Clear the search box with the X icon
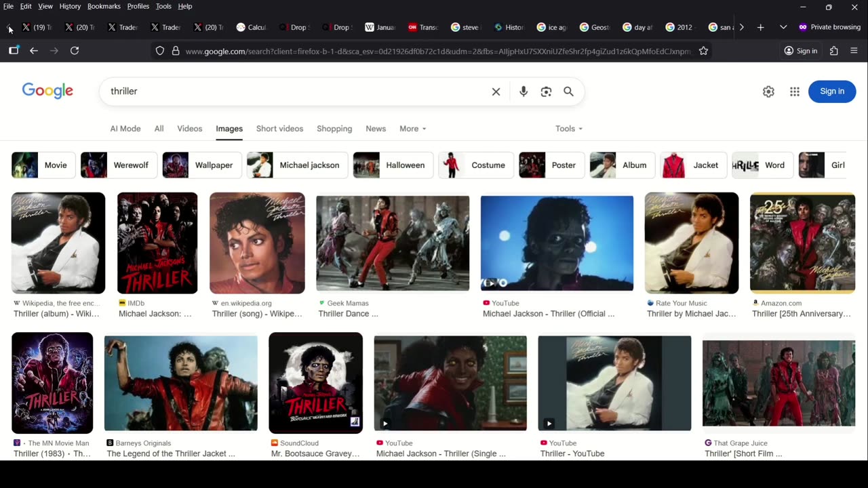The height and width of the screenshot is (488, 868). pyautogui.click(x=496, y=91)
